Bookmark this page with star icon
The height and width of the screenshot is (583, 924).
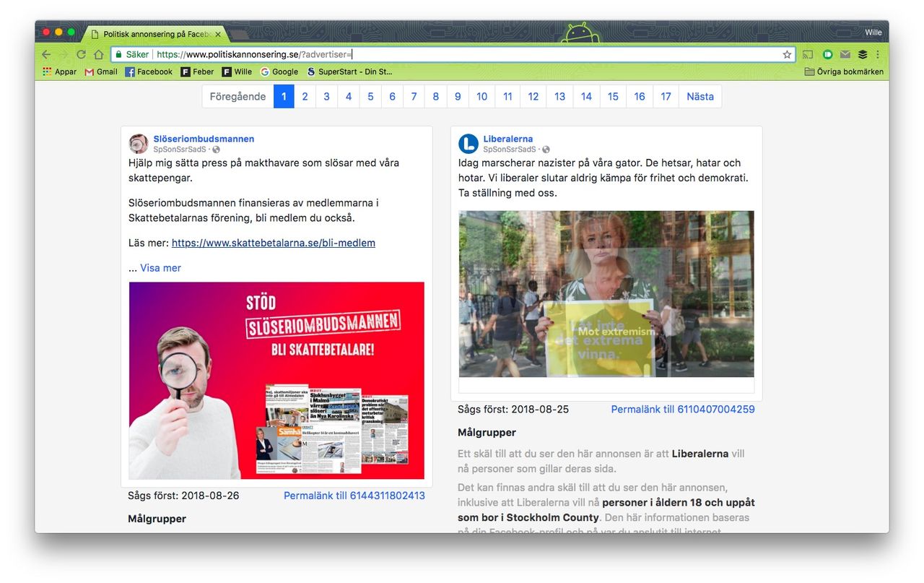(x=787, y=54)
